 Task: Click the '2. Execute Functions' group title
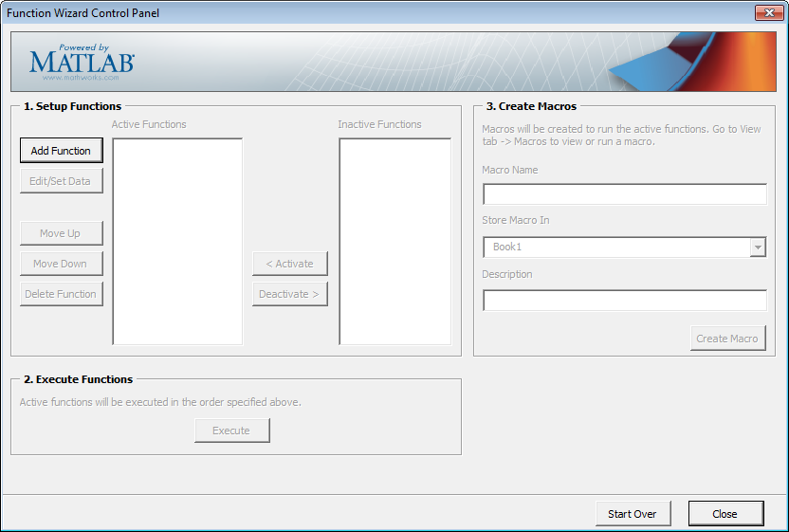pos(79,379)
